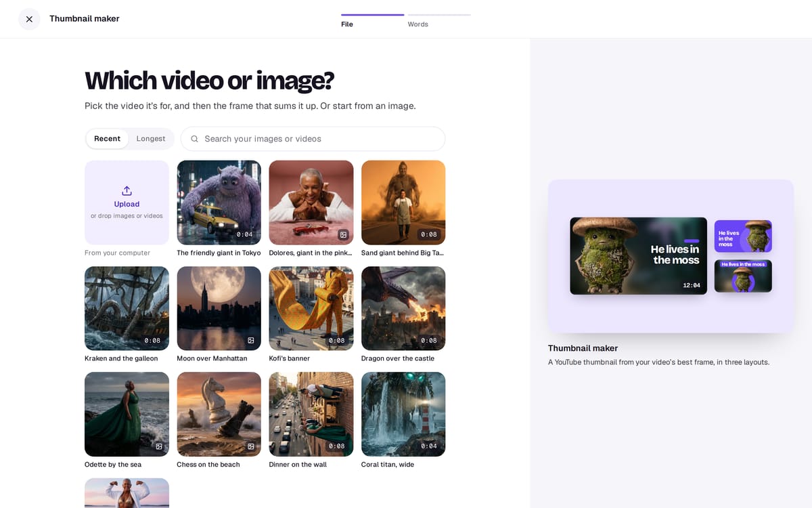
Task: Choose The friendly giant in Tokyo video
Action: [x=219, y=203]
